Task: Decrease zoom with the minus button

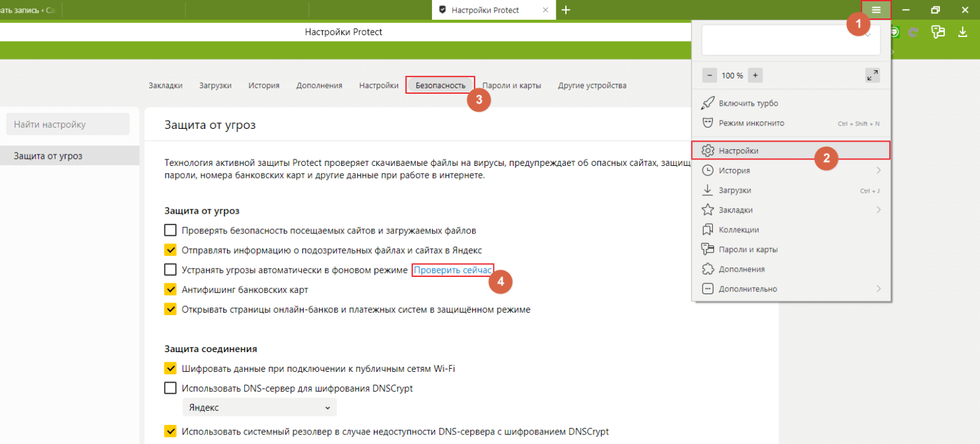Action: (709, 75)
